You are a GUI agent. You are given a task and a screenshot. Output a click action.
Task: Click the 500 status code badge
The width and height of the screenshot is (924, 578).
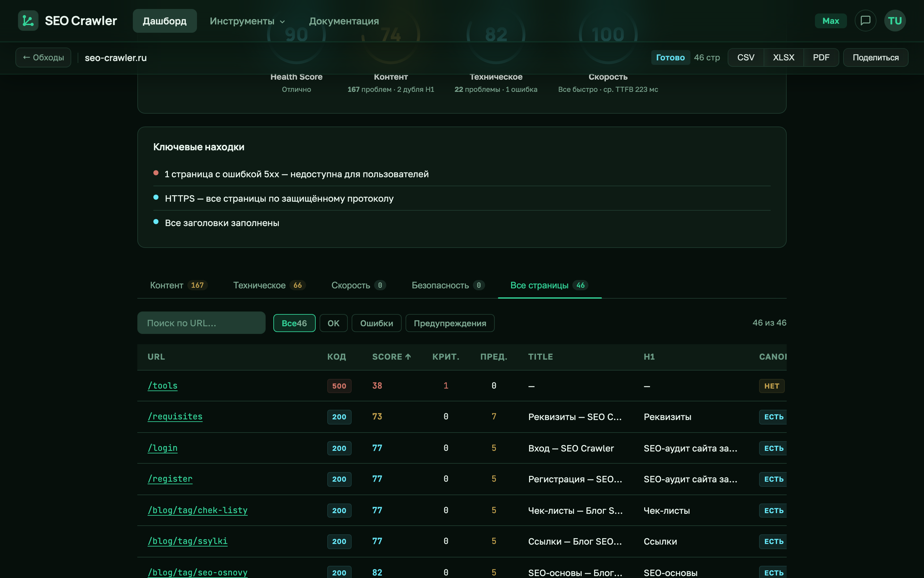[x=339, y=386]
